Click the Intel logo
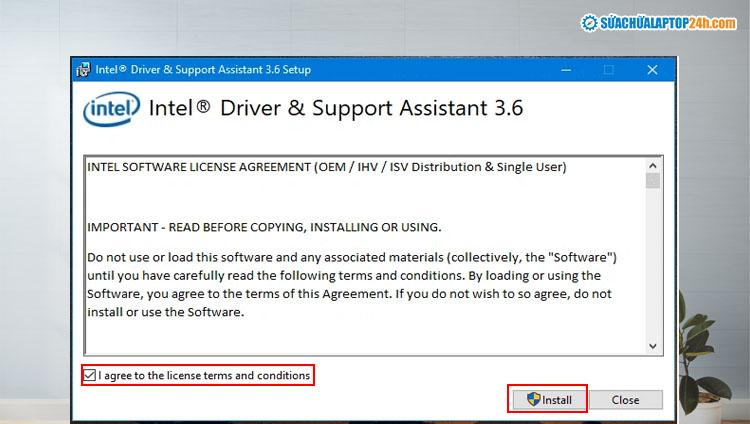 point(111,109)
